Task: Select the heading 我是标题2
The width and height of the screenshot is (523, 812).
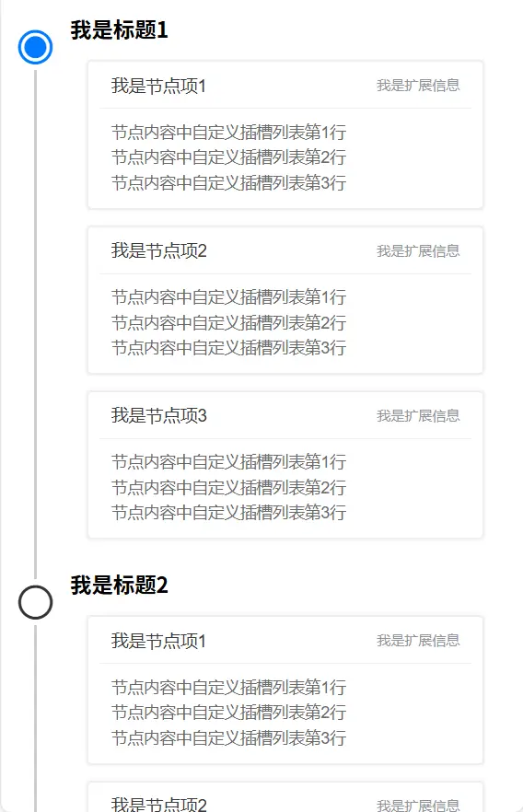Action: (119, 586)
